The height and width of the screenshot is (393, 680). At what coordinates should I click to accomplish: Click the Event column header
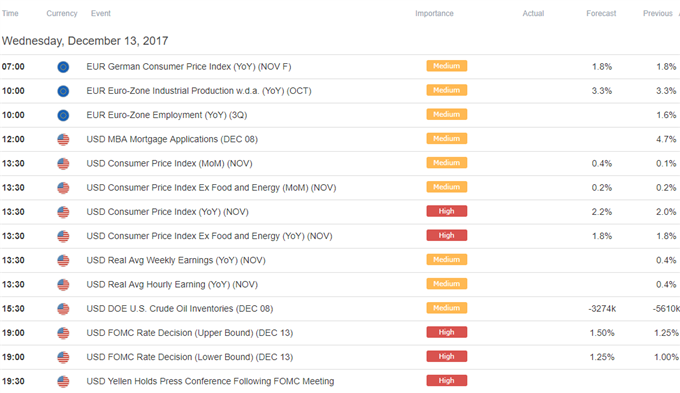tap(101, 13)
